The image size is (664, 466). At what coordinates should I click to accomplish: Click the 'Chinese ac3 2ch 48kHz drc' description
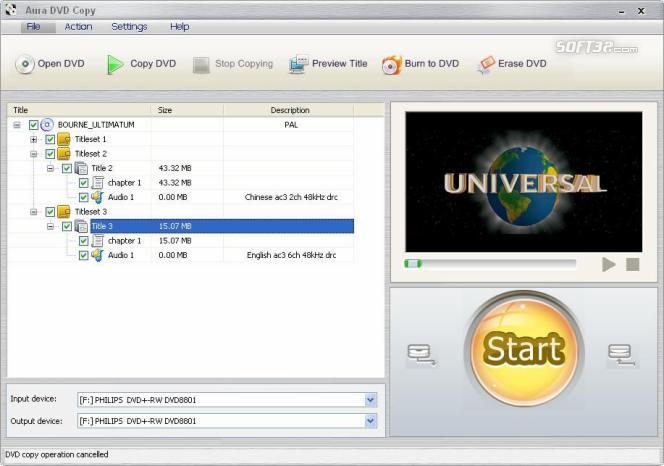click(x=291, y=197)
